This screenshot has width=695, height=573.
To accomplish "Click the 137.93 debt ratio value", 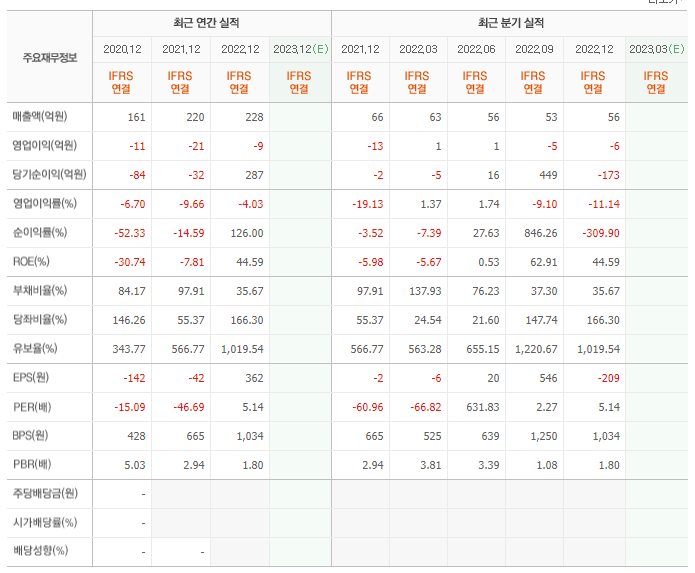I will click(425, 292).
